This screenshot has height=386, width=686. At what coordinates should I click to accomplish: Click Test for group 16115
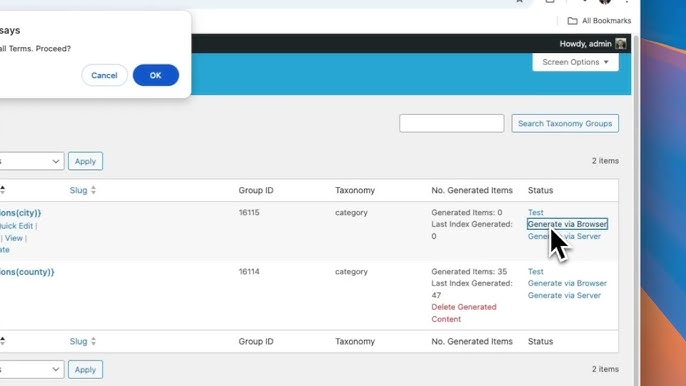click(536, 212)
